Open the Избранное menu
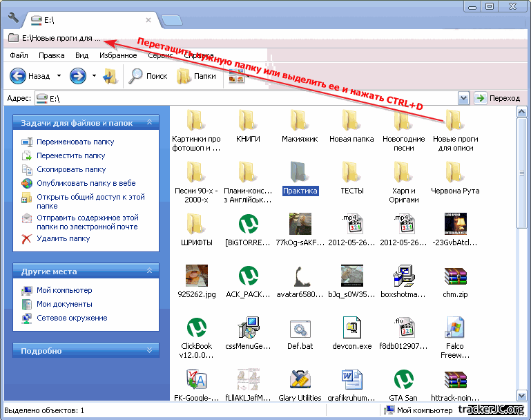The image size is (531, 420). (x=117, y=55)
